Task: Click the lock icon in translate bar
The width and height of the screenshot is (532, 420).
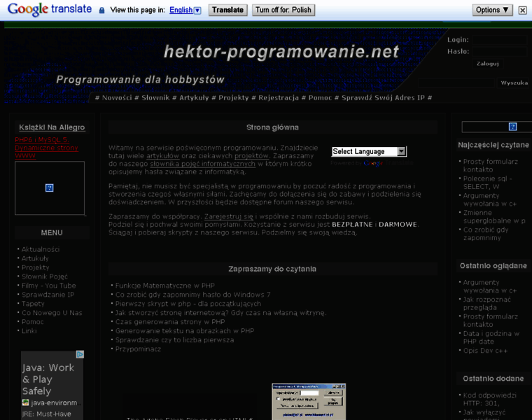Action: pos(101,10)
